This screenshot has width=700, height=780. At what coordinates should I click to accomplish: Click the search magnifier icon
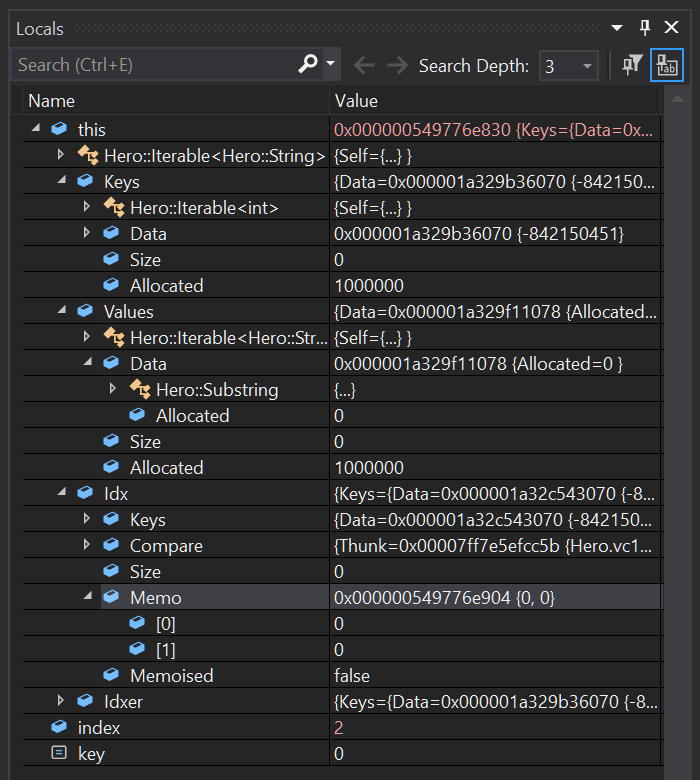tap(307, 64)
